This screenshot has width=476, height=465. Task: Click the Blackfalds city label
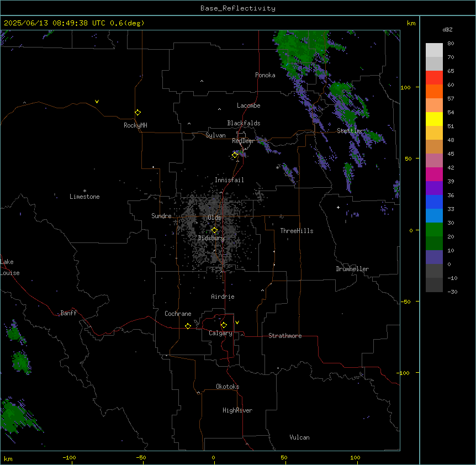coord(244,123)
